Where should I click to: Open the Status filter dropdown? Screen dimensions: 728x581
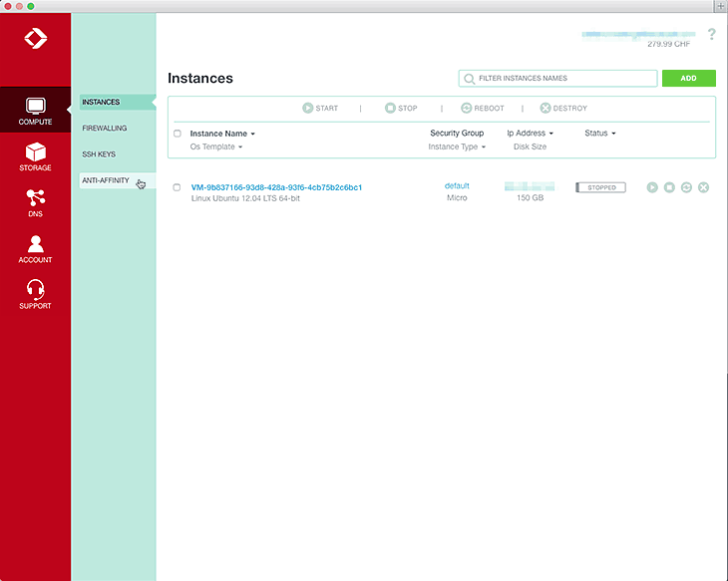pos(600,134)
